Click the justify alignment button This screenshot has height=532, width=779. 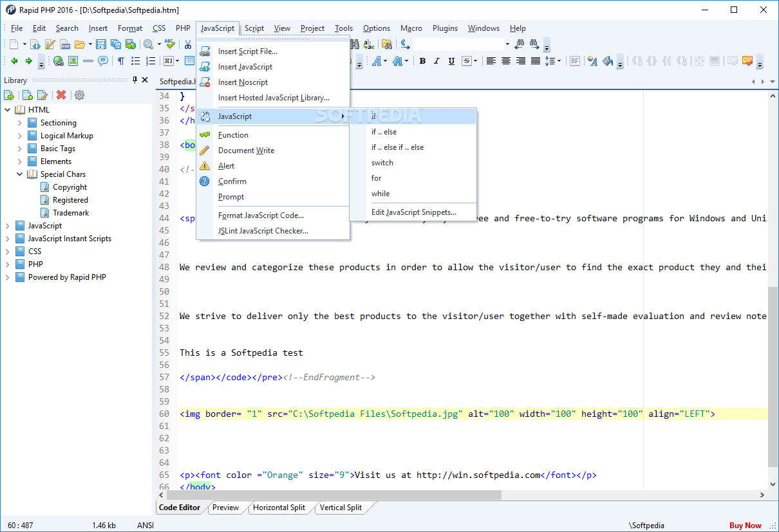pyautogui.click(x=535, y=61)
